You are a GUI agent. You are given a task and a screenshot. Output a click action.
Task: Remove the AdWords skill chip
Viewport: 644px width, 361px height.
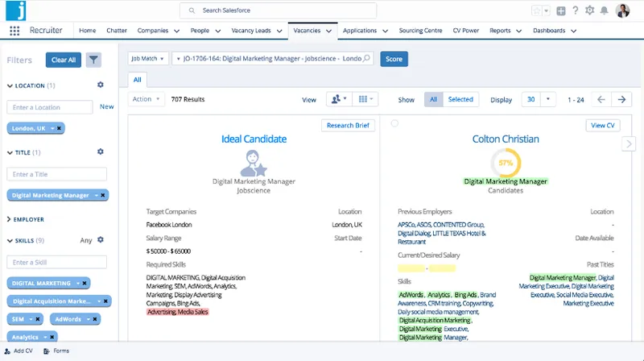[94, 319]
